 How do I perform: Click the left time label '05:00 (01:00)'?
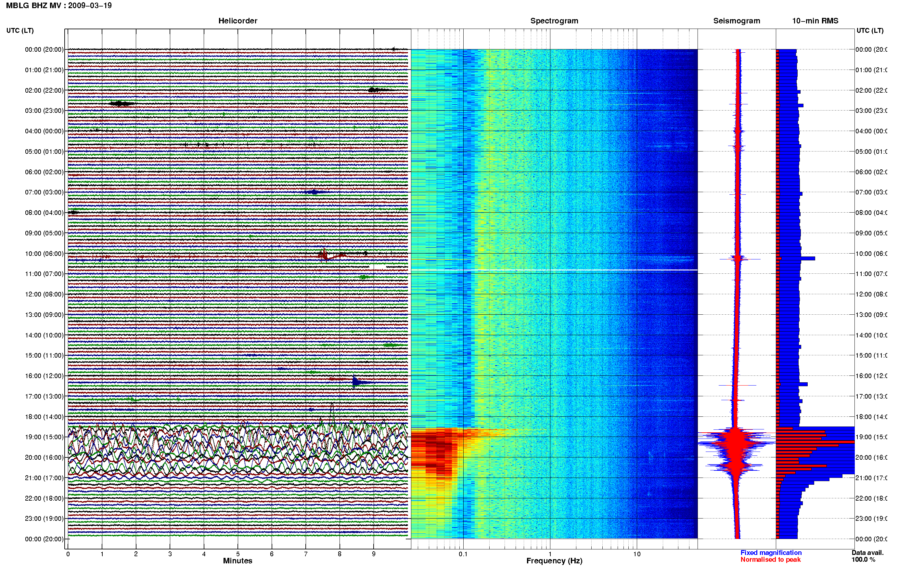(x=44, y=151)
